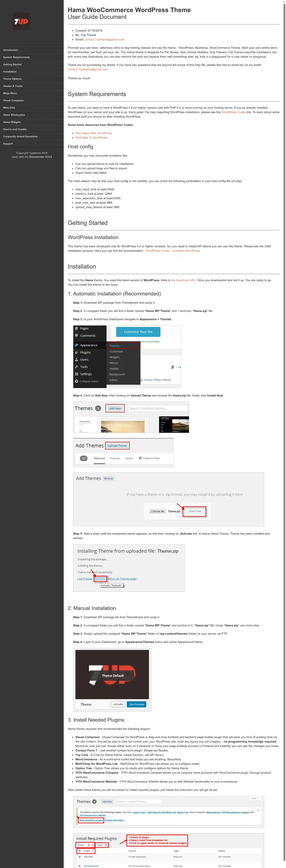
Task: Click the "3. Install Needed Plugins:" heading
Action: pos(96,720)
